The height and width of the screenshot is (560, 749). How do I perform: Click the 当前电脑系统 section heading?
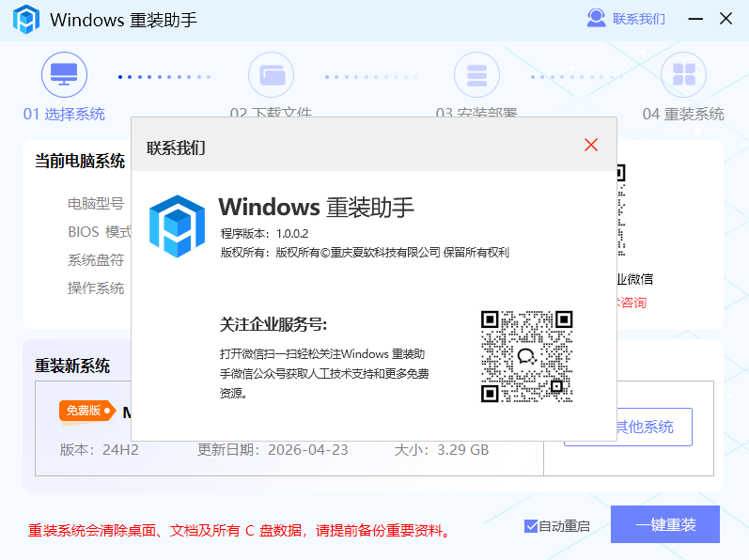click(80, 161)
